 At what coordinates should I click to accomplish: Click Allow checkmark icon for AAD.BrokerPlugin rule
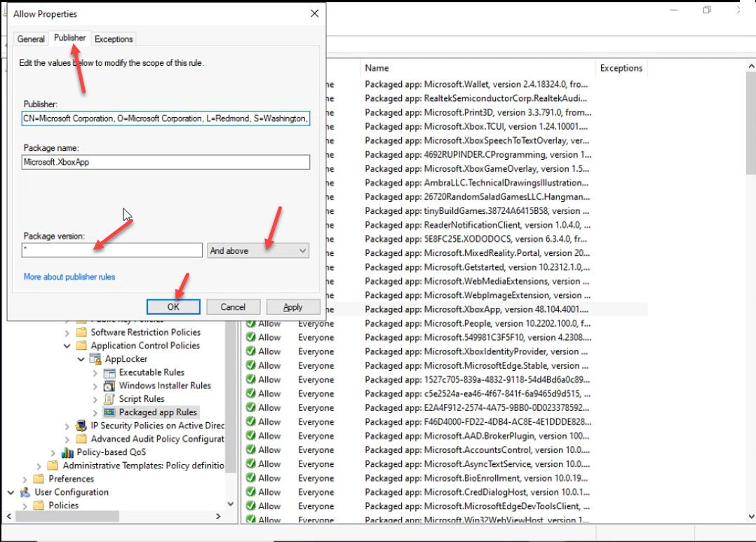[x=251, y=436]
